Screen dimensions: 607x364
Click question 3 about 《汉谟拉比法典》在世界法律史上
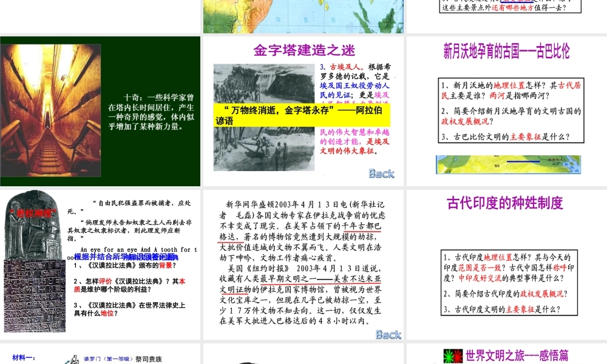tap(130, 309)
